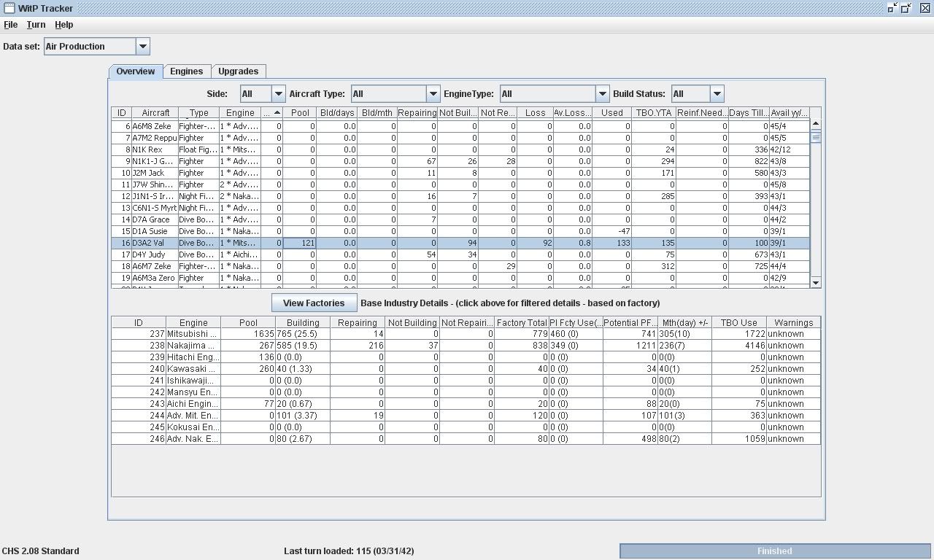This screenshot has width=934, height=560.
Task: Open the EngineType filter dropdown
Action: [x=555, y=94]
